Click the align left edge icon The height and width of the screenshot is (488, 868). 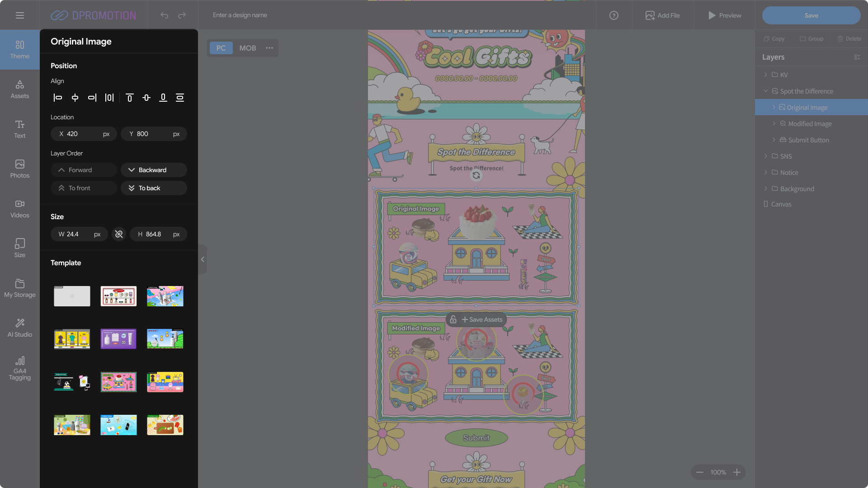coord(58,98)
